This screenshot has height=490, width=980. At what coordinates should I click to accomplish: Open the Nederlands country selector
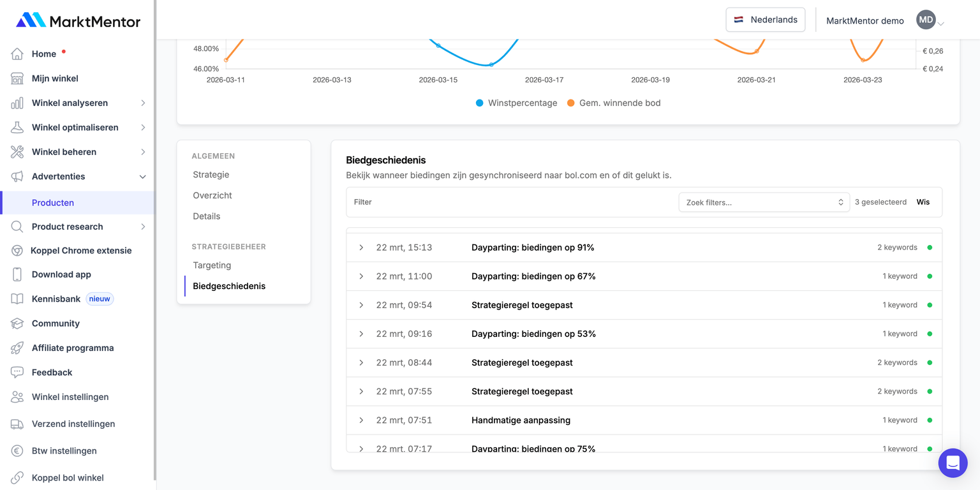[x=765, y=20]
